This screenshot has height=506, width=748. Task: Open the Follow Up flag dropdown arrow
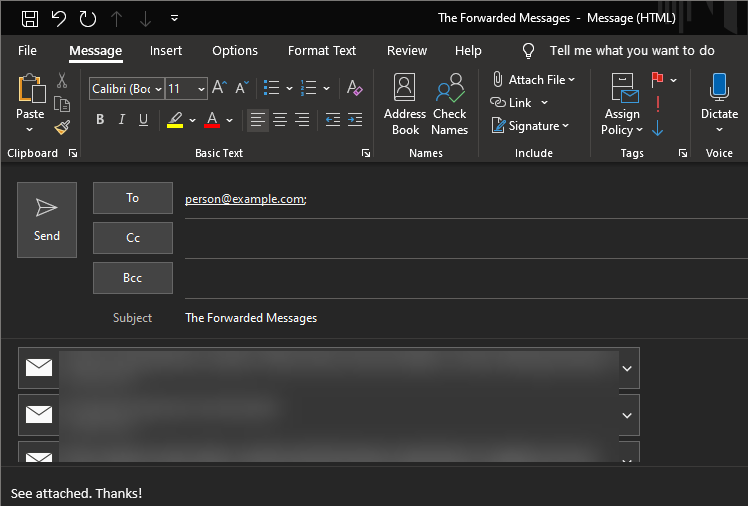point(674,80)
